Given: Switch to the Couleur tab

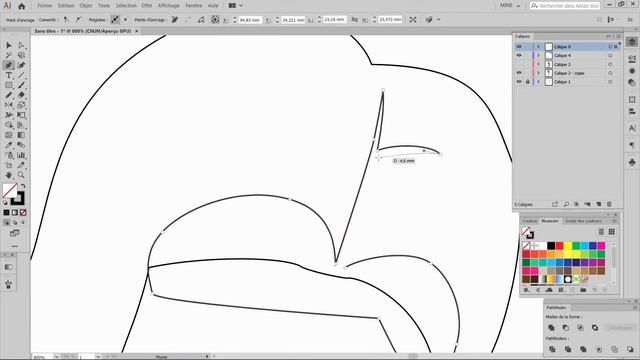Looking at the screenshot, I should click(x=530, y=221).
